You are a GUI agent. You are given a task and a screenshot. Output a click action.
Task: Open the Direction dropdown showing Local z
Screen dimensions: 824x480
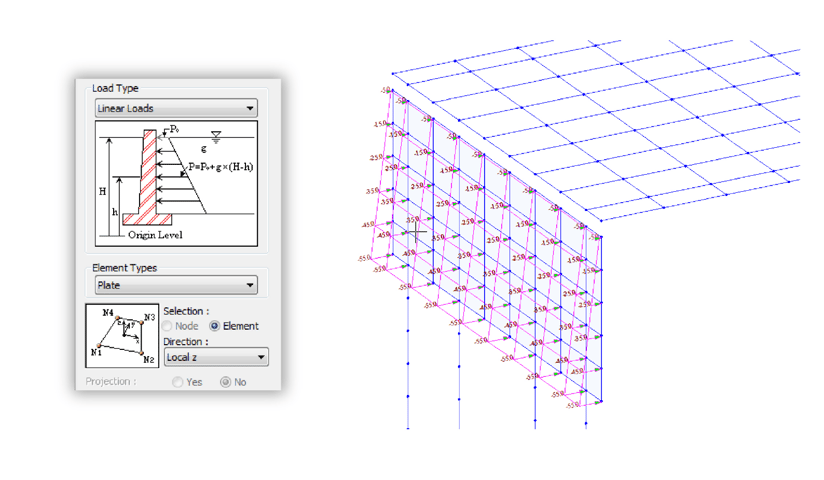pyautogui.click(x=216, y=357)
